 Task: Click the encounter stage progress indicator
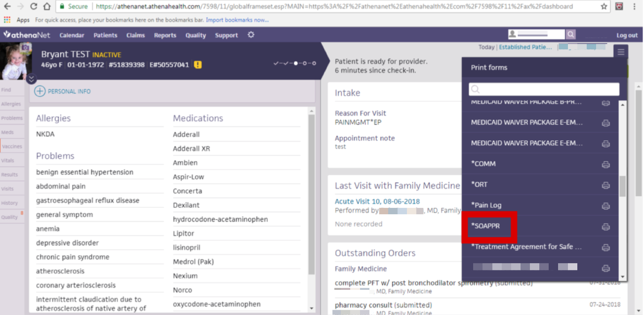click(295, 63)
